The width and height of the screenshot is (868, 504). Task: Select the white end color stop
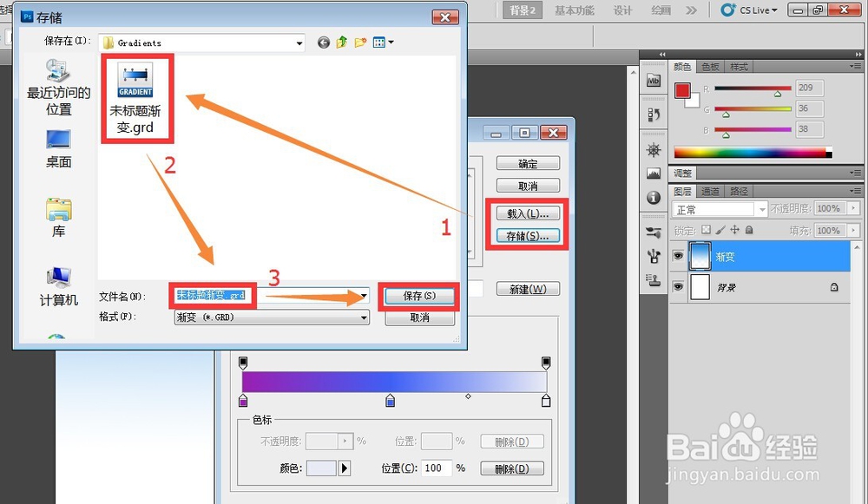546,401
